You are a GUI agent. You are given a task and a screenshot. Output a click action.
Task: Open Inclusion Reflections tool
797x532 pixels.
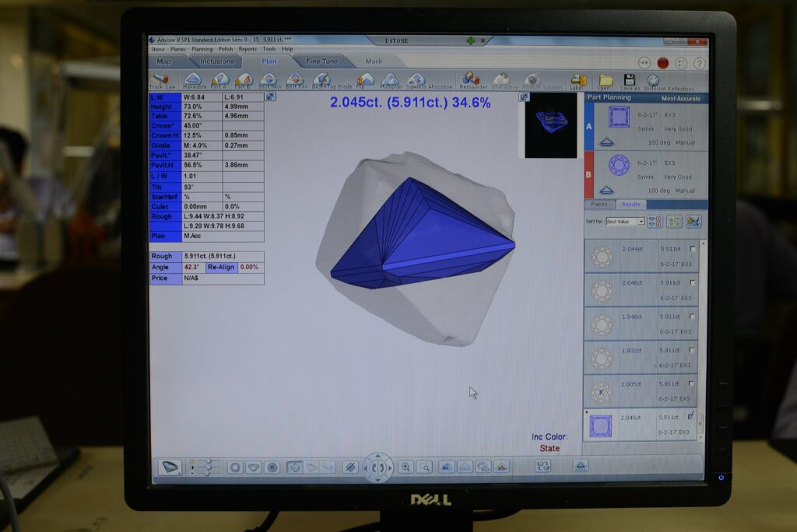pos(654,80)
